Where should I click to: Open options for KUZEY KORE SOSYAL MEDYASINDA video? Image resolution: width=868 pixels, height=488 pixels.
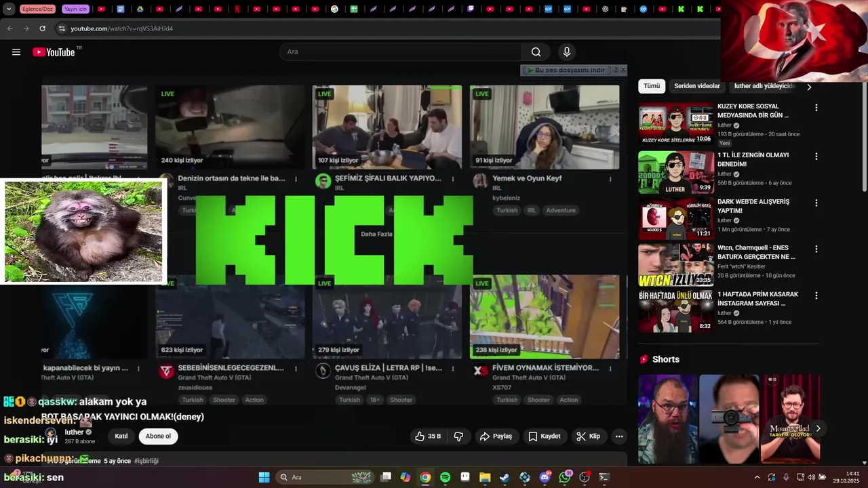(x=816, y=108)
